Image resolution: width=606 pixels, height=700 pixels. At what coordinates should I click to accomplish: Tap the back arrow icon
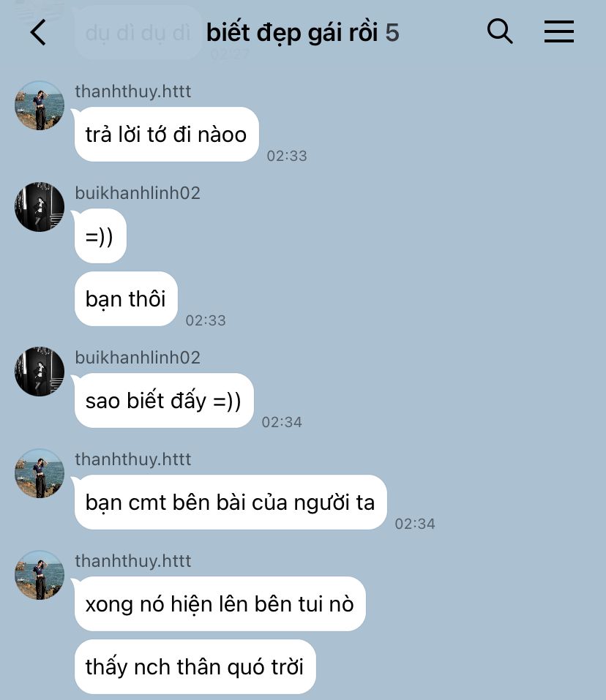point(38,32)
